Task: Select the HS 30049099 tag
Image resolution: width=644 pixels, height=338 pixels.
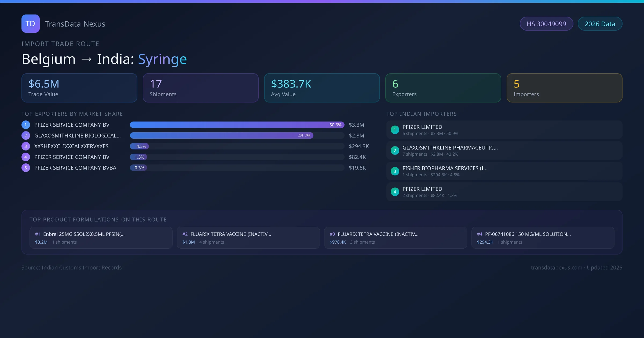Action: tap(546, 24)
